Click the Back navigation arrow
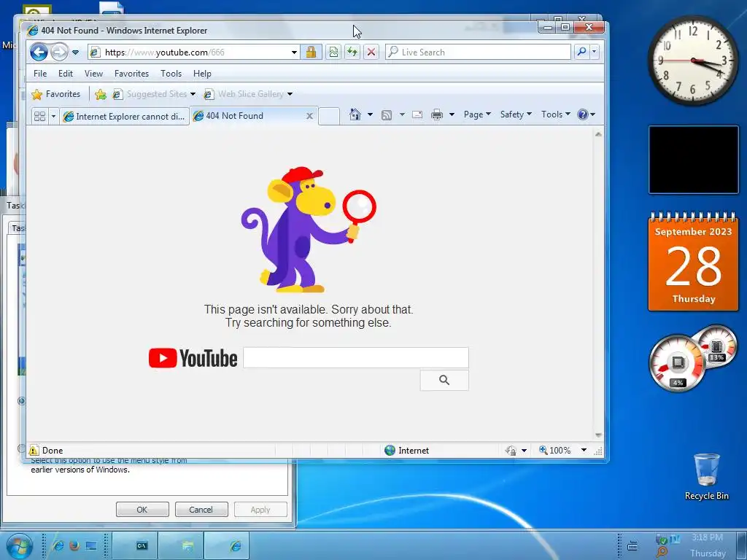Image resolution: width=747 pixels, height=560 pixels. pyautogui.click(x=39, y=52)
